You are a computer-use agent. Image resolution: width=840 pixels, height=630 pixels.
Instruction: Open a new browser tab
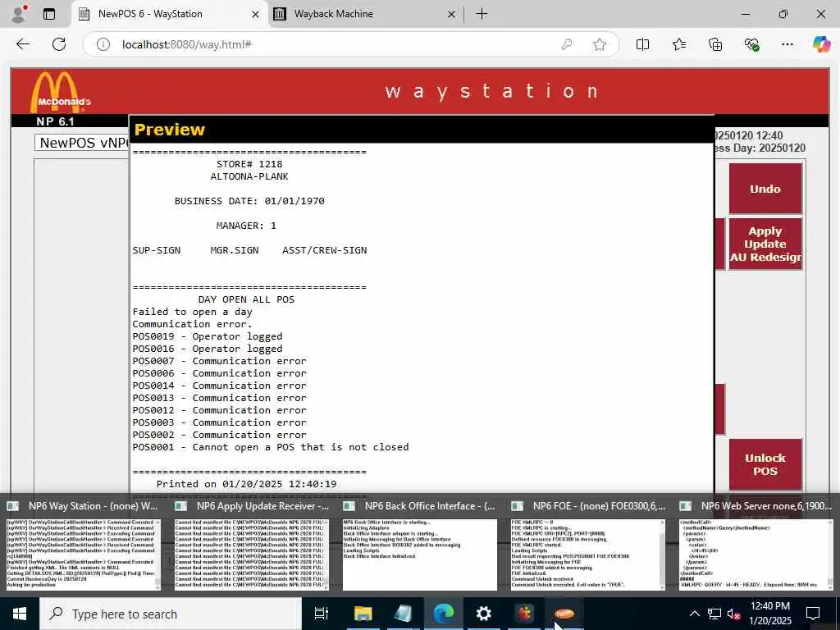tap(482, 14)
